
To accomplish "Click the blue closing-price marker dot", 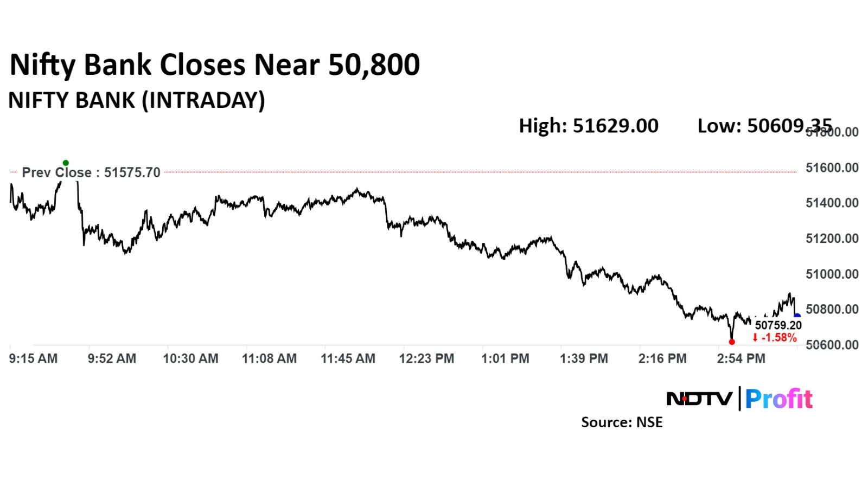I will point(797,316).
